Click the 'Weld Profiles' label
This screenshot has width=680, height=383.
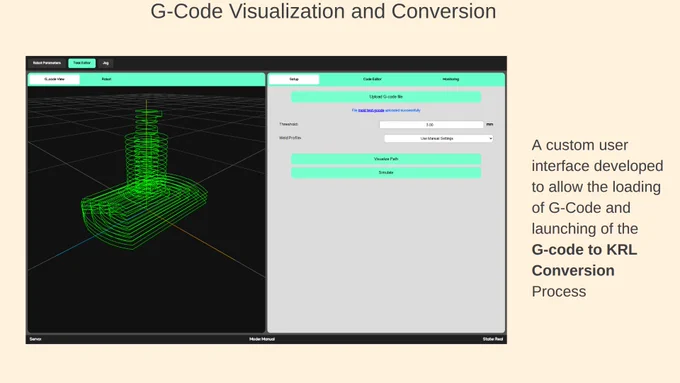click(x=290, y=138)
